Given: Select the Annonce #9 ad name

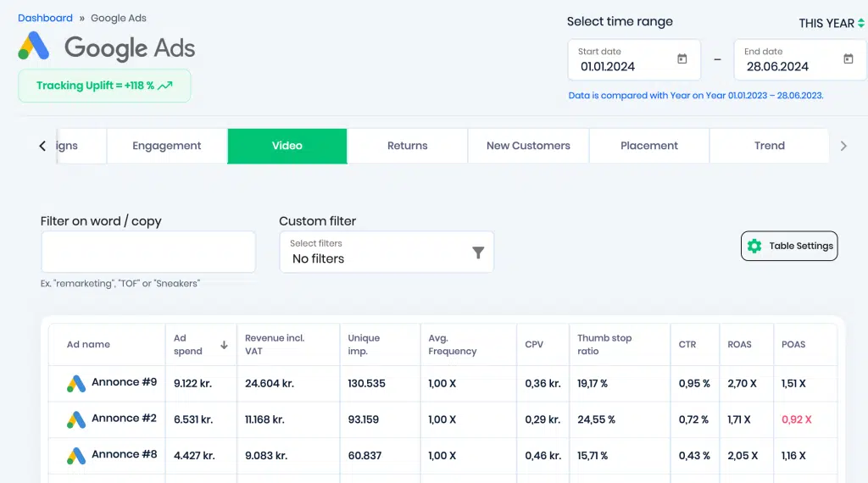Looking at the screenshot, I should coord(124,382).
